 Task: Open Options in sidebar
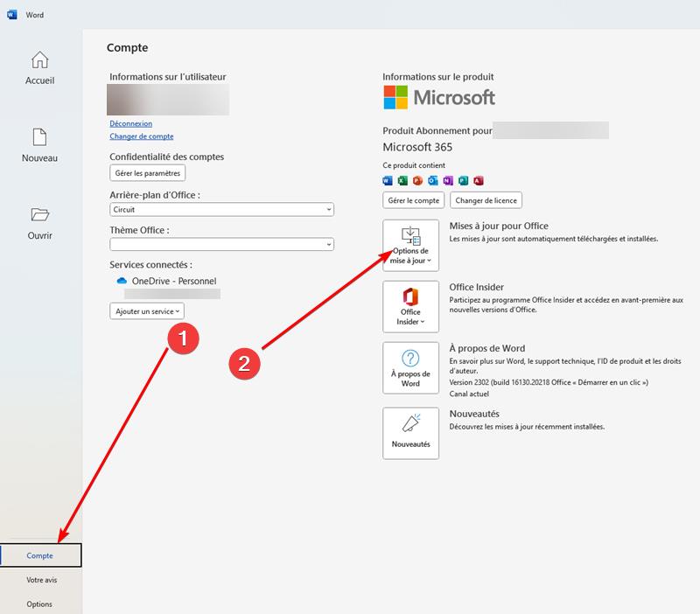point(39,604)
